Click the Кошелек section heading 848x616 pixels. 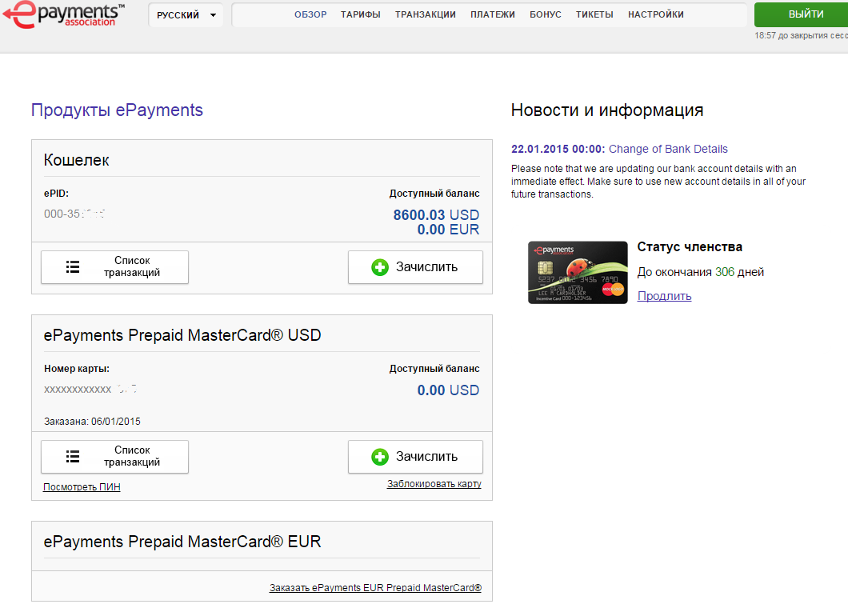point(76,159)
